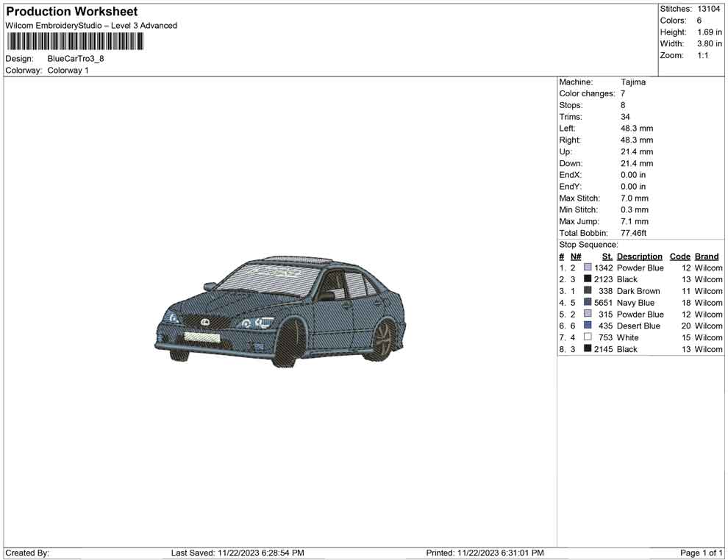Click the Tajima machine value
This screenshot has width=728, height=560.
(x=633, y=82)
